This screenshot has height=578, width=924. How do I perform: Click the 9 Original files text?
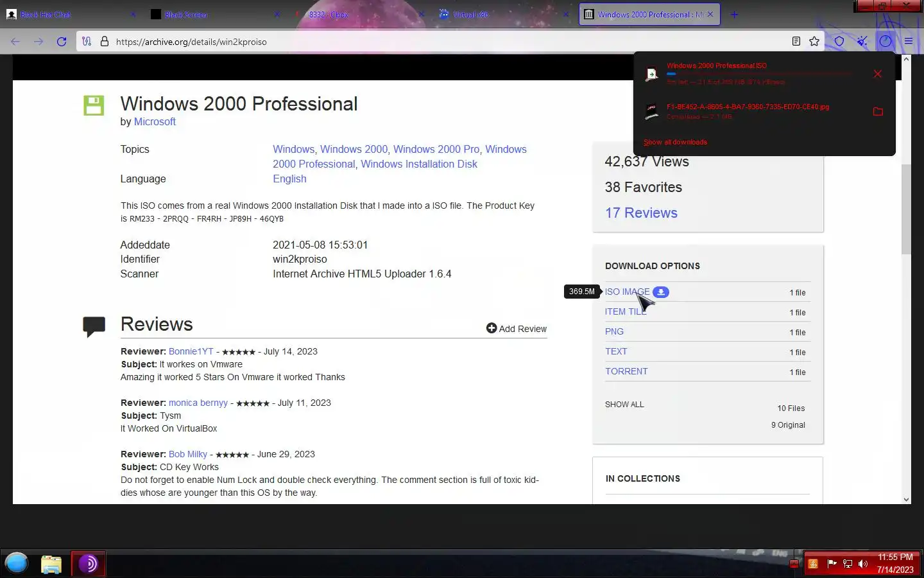point(788,425)
